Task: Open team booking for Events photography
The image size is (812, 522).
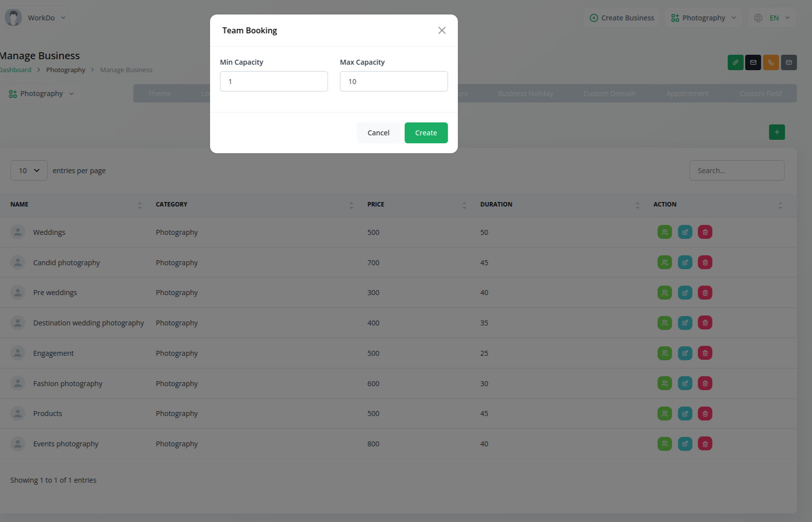Action: click(665, 444)
